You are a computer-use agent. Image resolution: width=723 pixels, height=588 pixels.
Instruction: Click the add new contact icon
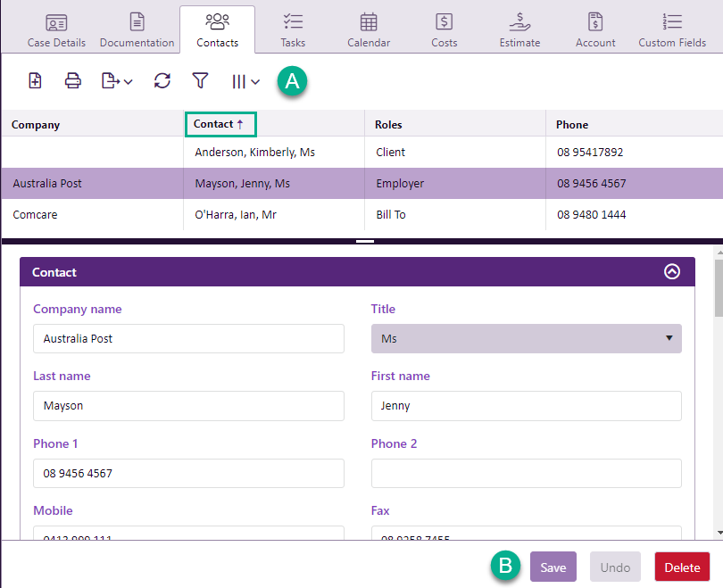pos(35,81)
